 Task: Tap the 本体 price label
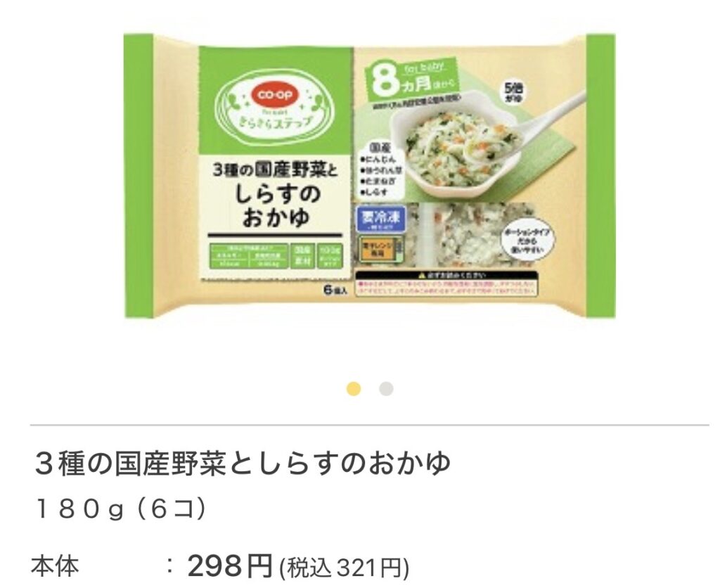[55, 566]
